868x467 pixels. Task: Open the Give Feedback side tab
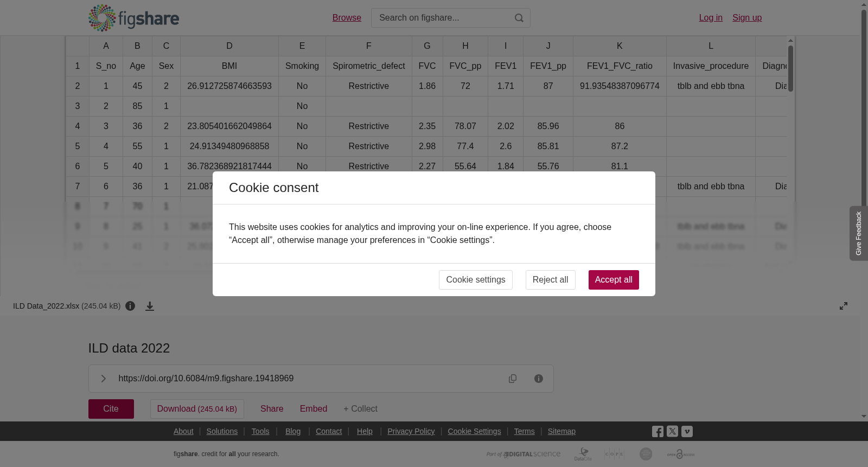858,233
